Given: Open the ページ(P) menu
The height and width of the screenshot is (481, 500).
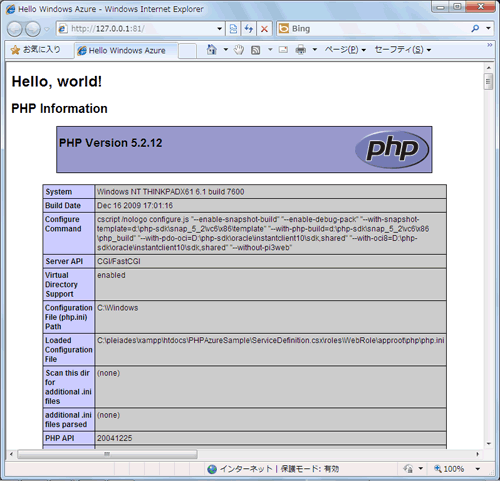Looking at the screenshot, I should tap(345, 50).
